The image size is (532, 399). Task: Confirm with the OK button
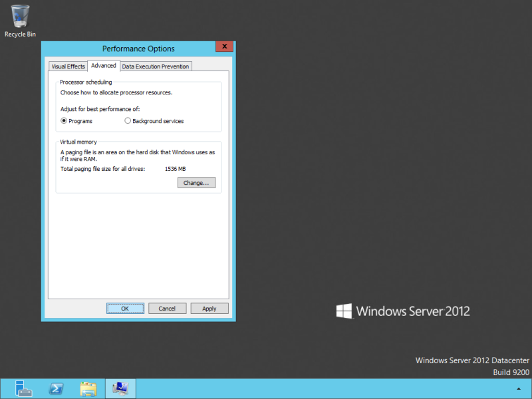coord(125,309)
